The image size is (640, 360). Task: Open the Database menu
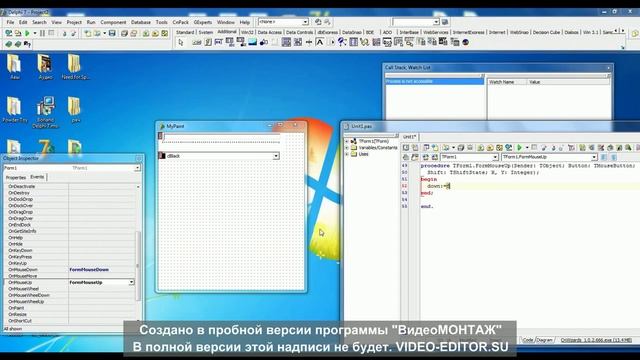tap(141, 22)
